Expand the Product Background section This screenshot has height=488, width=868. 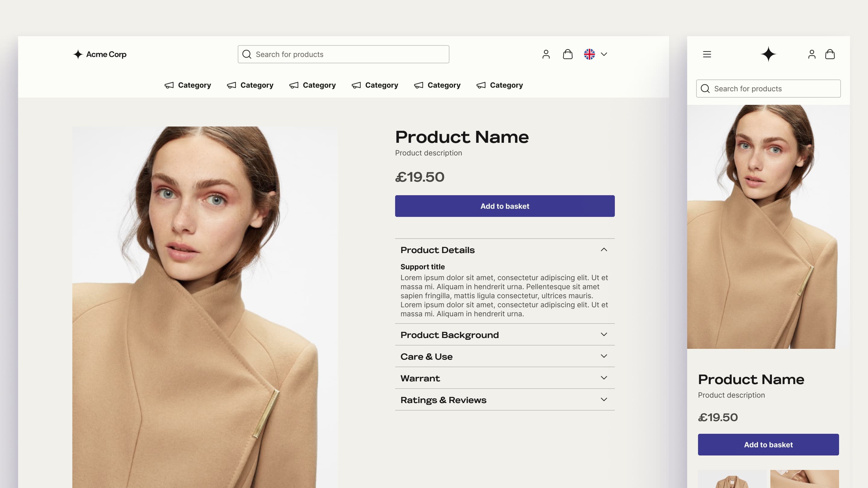[603, 334]
